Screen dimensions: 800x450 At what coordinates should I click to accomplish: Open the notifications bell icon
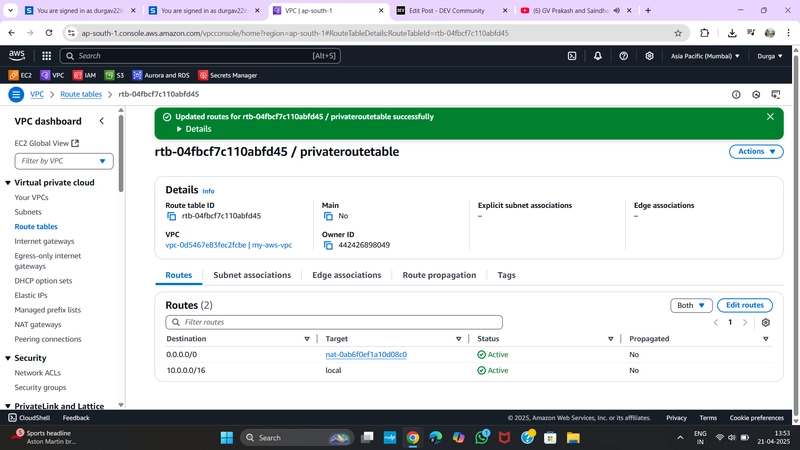pos(597,56)
